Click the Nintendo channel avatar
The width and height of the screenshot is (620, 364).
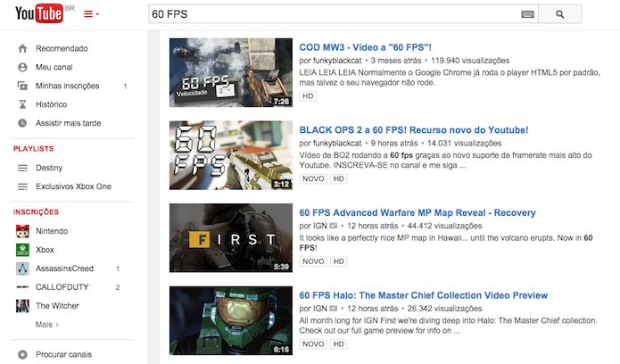[22, 231]
